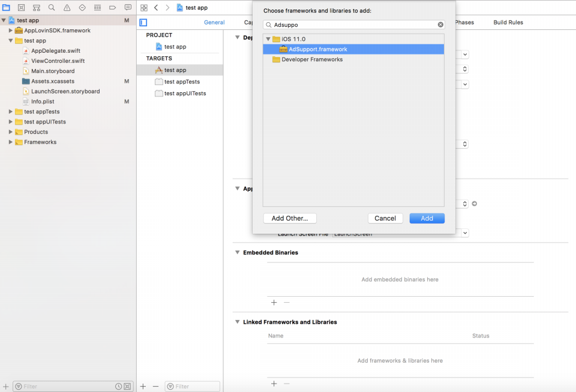Open the Find navigator magnifier icon
The image size is (576, 392).
(52, 7)
